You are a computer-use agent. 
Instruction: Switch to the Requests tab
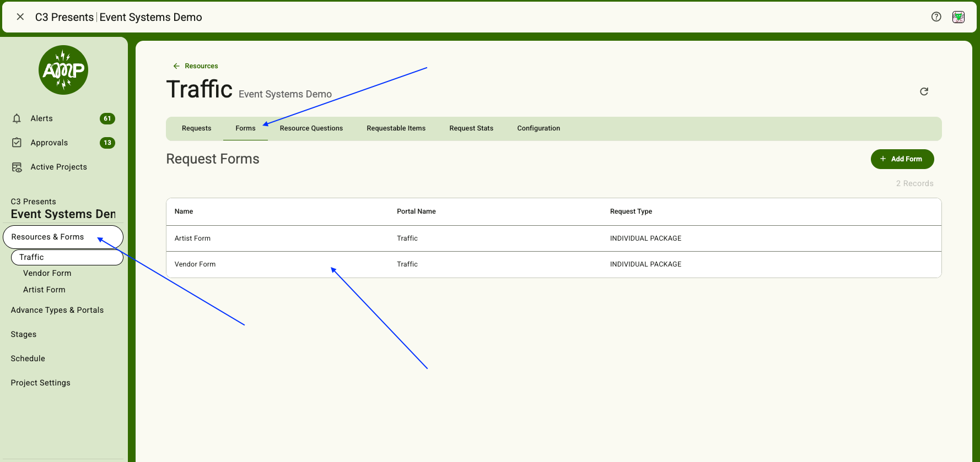tap(197, 128)
